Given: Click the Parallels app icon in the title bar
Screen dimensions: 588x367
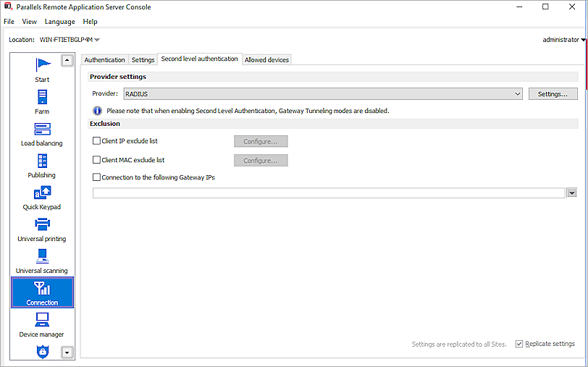Looking at the screenshot, I should pos(8,7).
